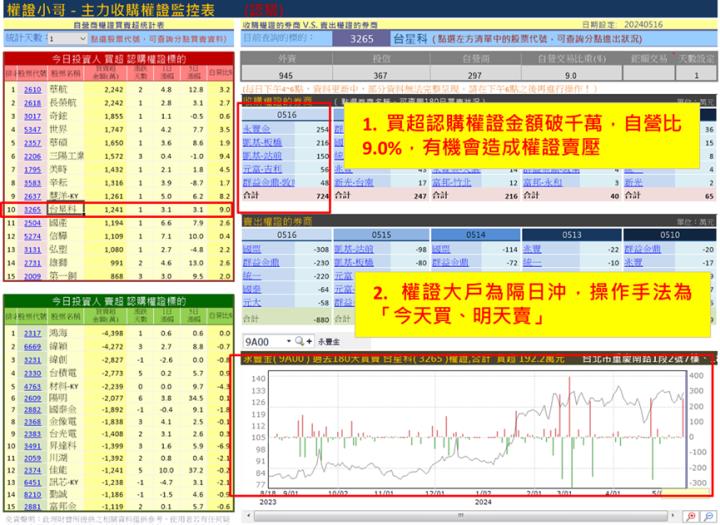Click the amount 1,855 in the 奇鋐 row
The image size is (720, 525).
coord(113,116)
